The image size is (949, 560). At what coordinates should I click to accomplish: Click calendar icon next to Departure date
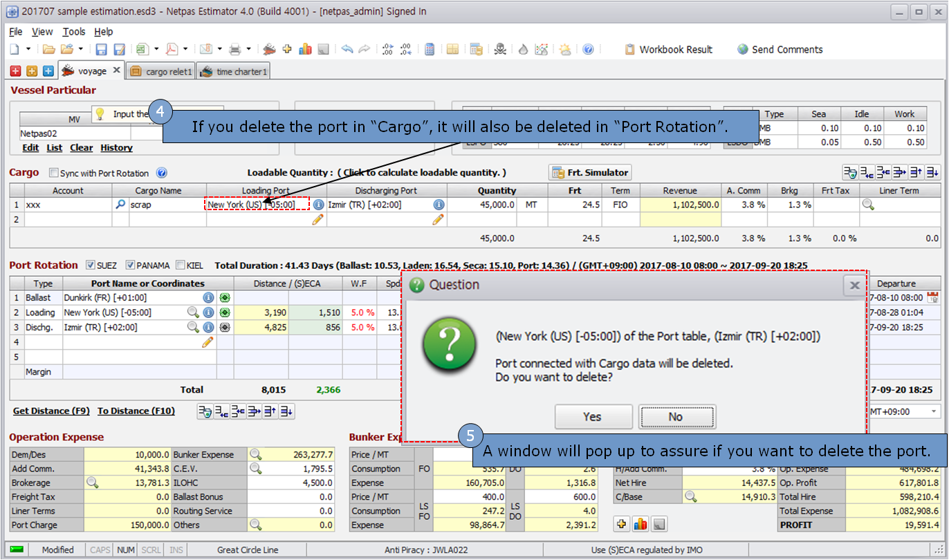click(x=932, y=297)
